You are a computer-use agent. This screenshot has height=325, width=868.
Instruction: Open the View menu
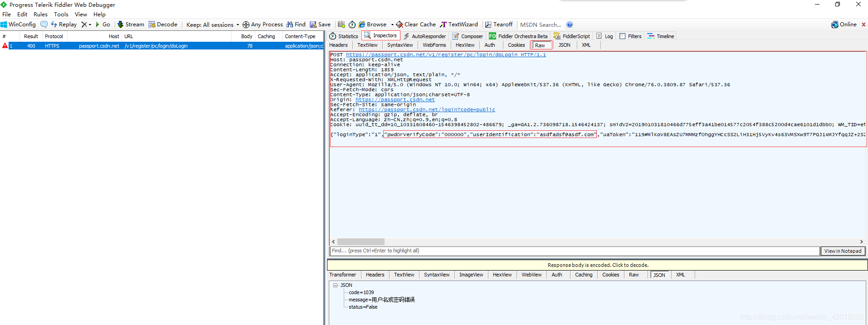pyautogui.click(x=81, y=14)
